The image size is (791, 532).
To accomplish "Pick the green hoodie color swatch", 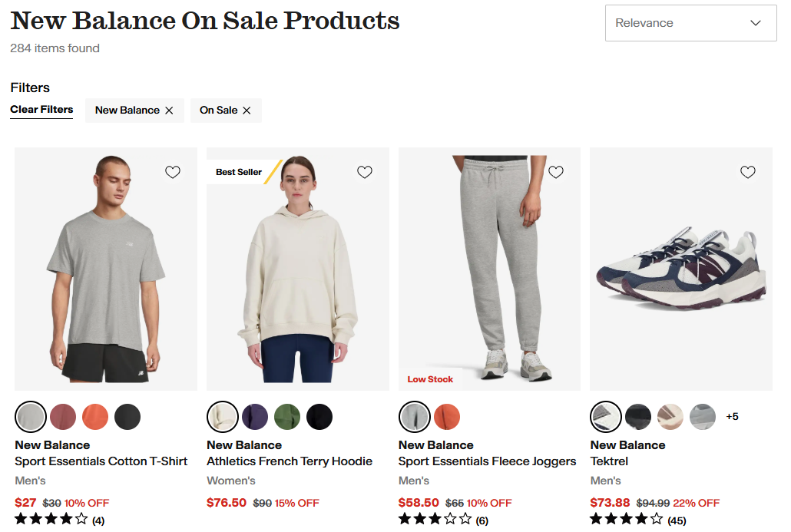I will [287, 417].
